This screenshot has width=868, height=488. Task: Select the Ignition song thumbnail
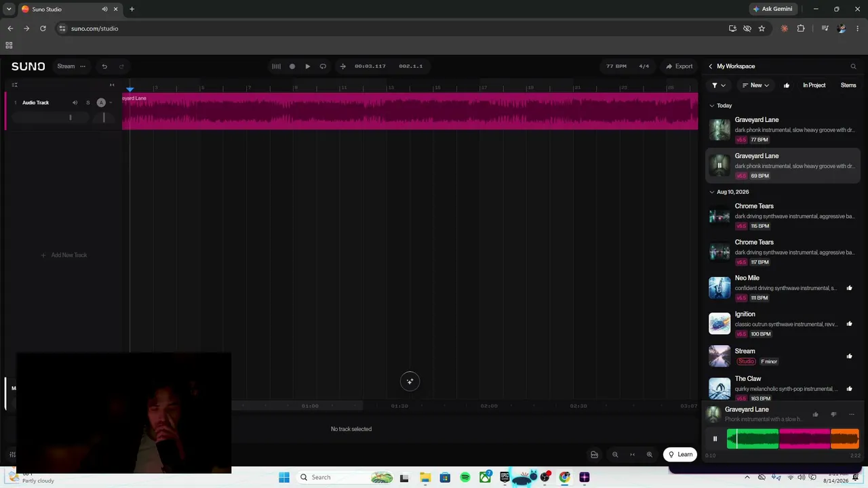coord(719,323)
